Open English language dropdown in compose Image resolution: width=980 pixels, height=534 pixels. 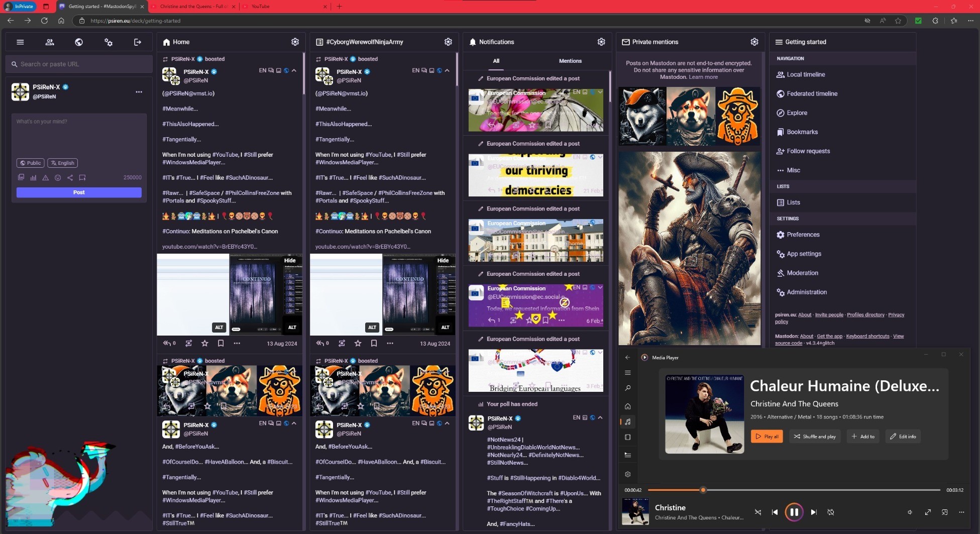click(63, 163)
